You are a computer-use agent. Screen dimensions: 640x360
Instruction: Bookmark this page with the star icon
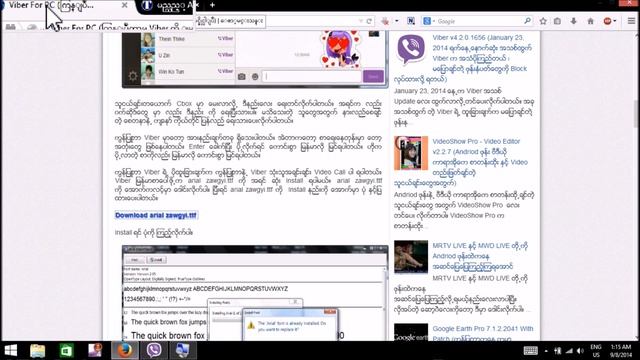[543, 21]
